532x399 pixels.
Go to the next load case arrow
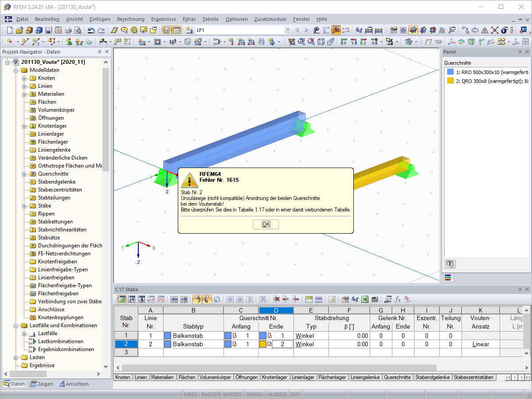pos(306,30)
